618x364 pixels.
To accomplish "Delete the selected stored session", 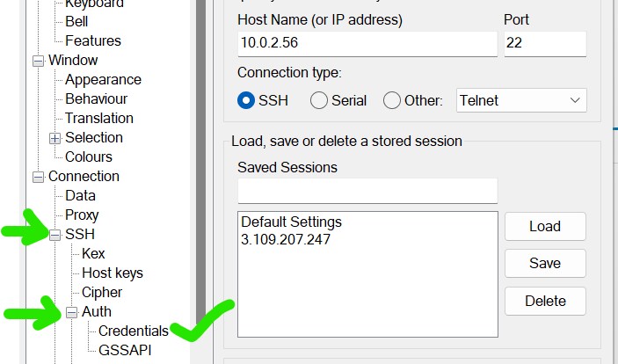I will coord(545,301).
